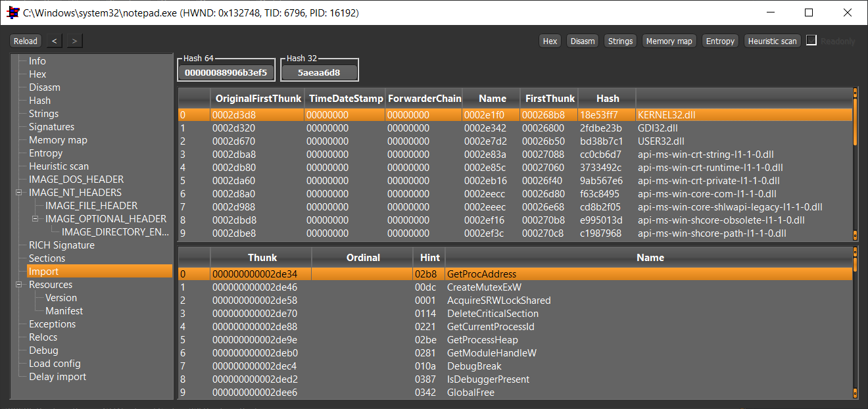Select the GlobalFree function row
Screen dimensions: 868x409
[515, 393]
